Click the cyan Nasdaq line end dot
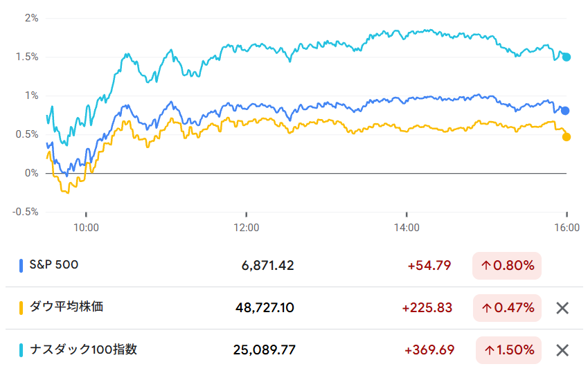This screenshot has width=588, height=371. coord(567,57)
